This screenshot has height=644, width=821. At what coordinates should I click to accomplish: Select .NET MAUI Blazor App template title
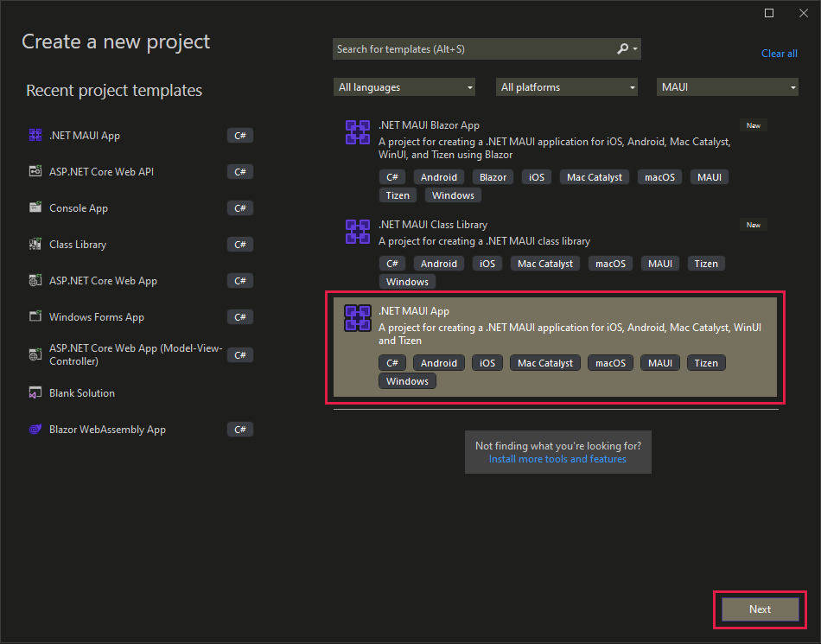coord(429,125)
